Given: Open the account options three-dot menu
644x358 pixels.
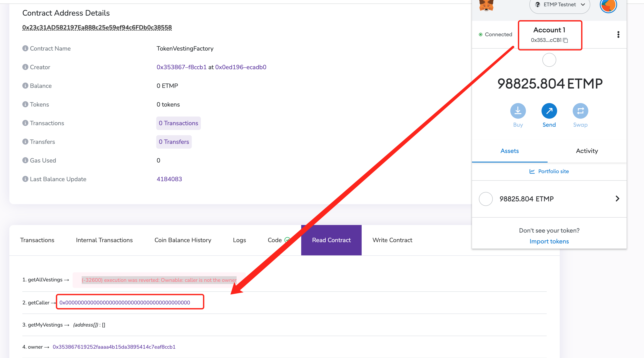Looking at the screenshot, I should (x=618, y=34).
